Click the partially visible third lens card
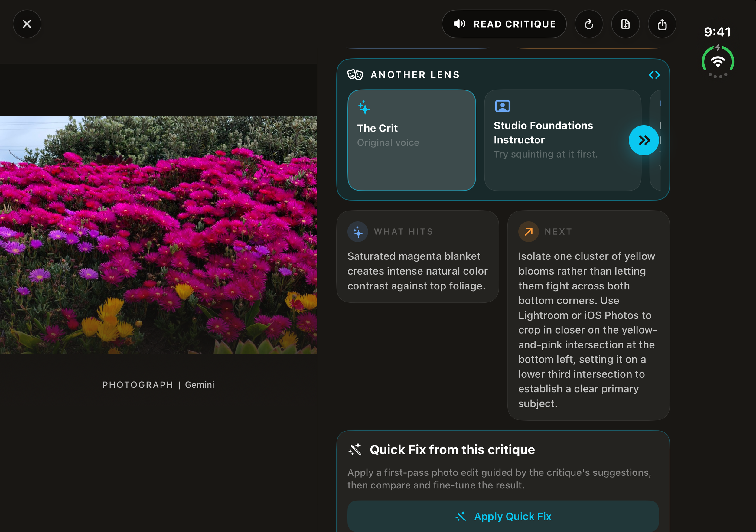Screen dimensions: 756x532 tap(655, 140)
